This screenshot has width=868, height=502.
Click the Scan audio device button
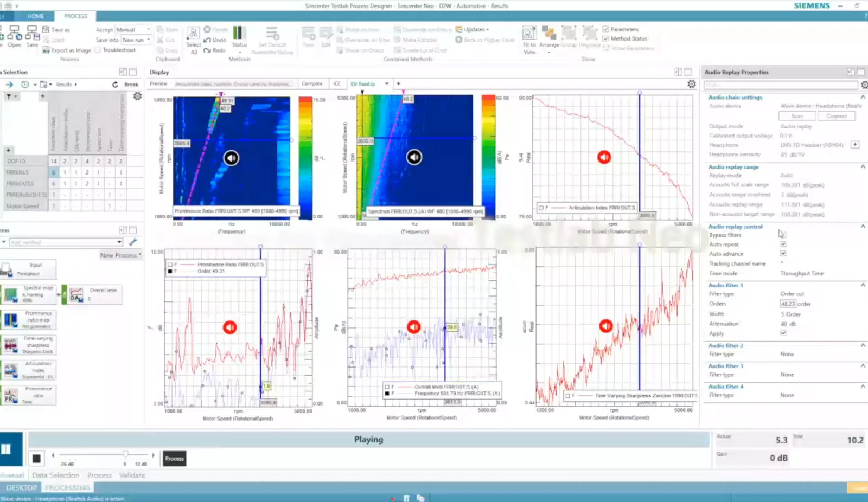pyautogui.click(x=797, y=116)
